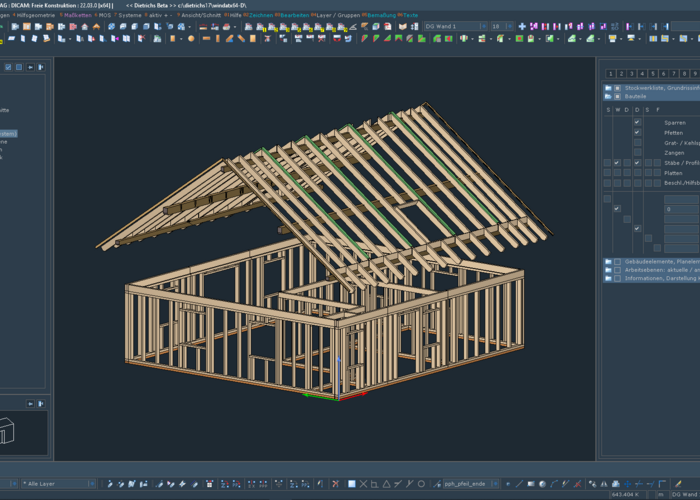The image size is (700, 500).
Task: Toggle checkbox next to Gebäudeelemente folder
Action: tap(617, 262)
